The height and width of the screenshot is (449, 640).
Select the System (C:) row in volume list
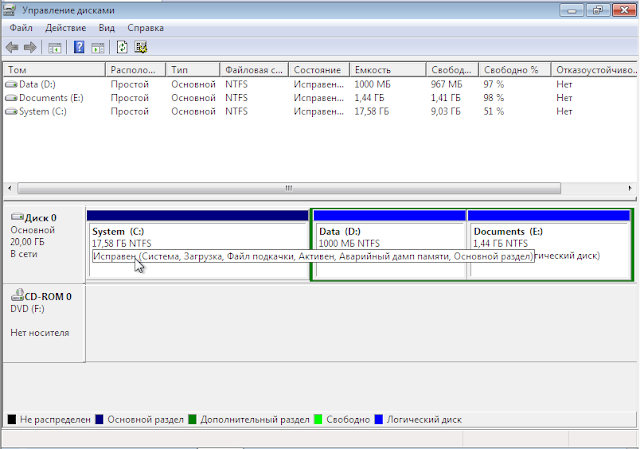[x=320, y=111]
